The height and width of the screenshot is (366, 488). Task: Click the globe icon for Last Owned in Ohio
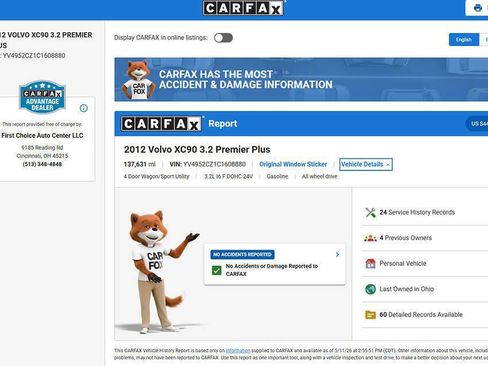(x=370, y=289)
